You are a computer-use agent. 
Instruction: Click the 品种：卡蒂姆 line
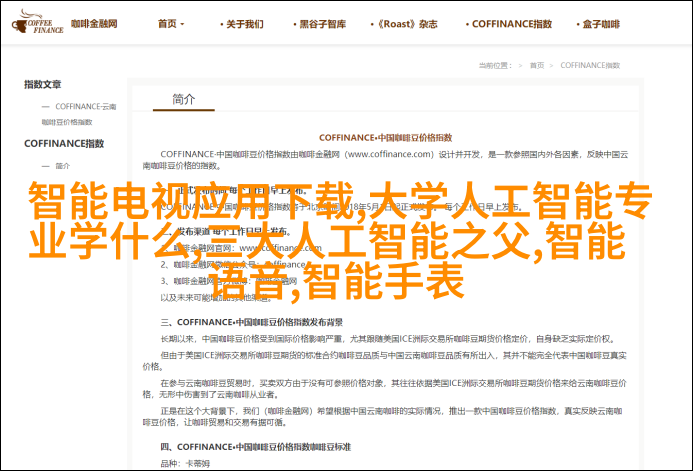(185, 464)
